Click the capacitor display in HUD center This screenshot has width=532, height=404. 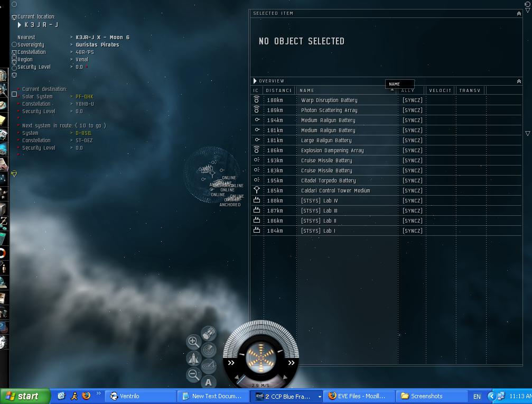click(260, 357)
